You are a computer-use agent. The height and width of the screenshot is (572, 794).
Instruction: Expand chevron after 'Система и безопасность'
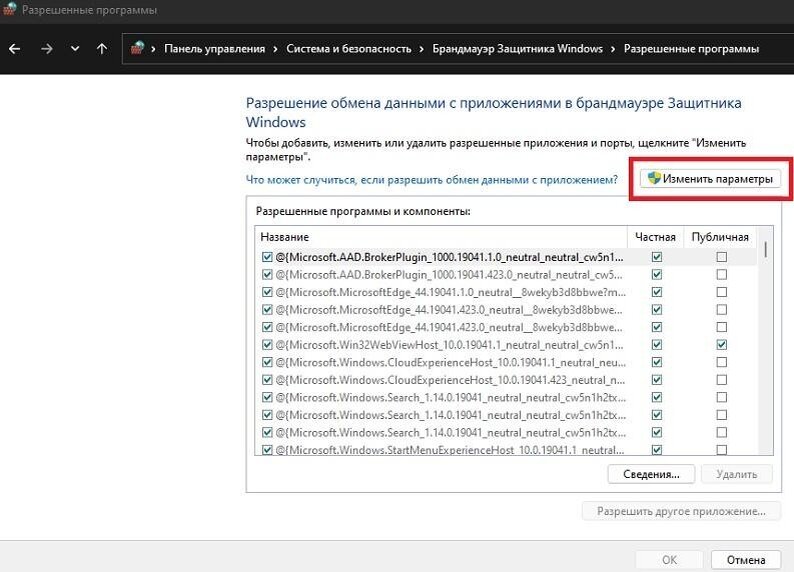[421, 49]
